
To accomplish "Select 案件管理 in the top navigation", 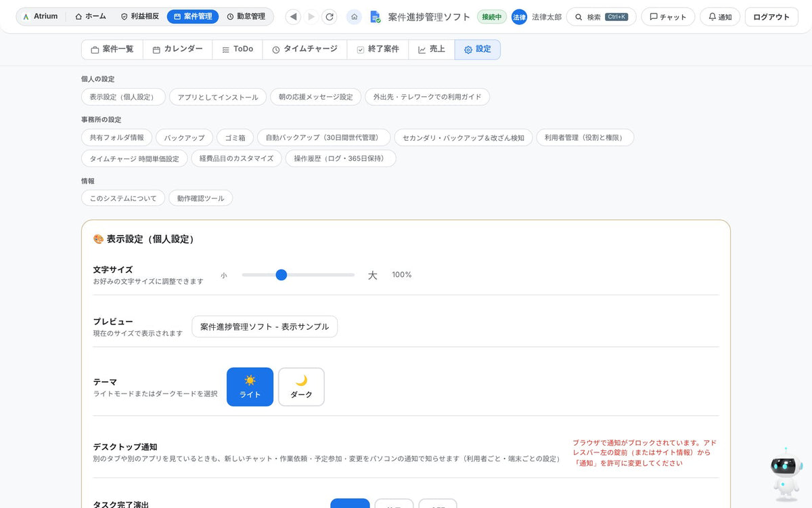I will pos(193,16).
